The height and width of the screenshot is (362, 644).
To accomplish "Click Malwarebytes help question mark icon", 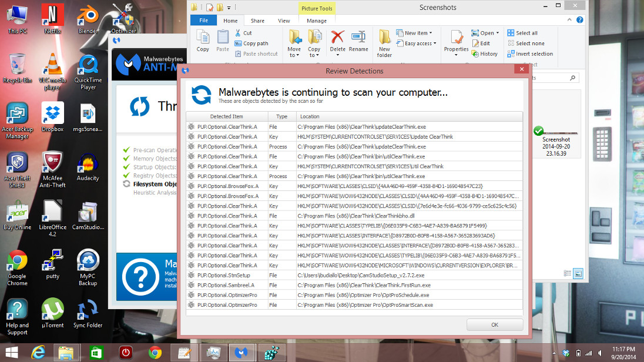I will pos(140,277).
